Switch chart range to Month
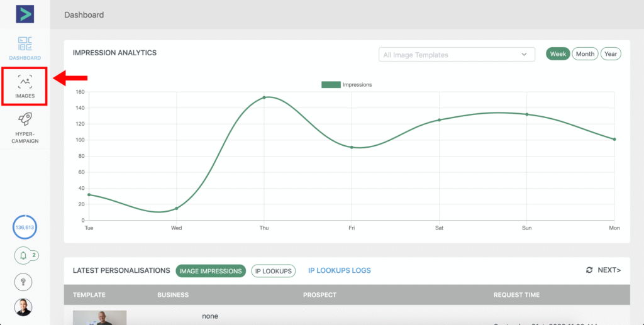The image size is (644, 325). (585, 54)
